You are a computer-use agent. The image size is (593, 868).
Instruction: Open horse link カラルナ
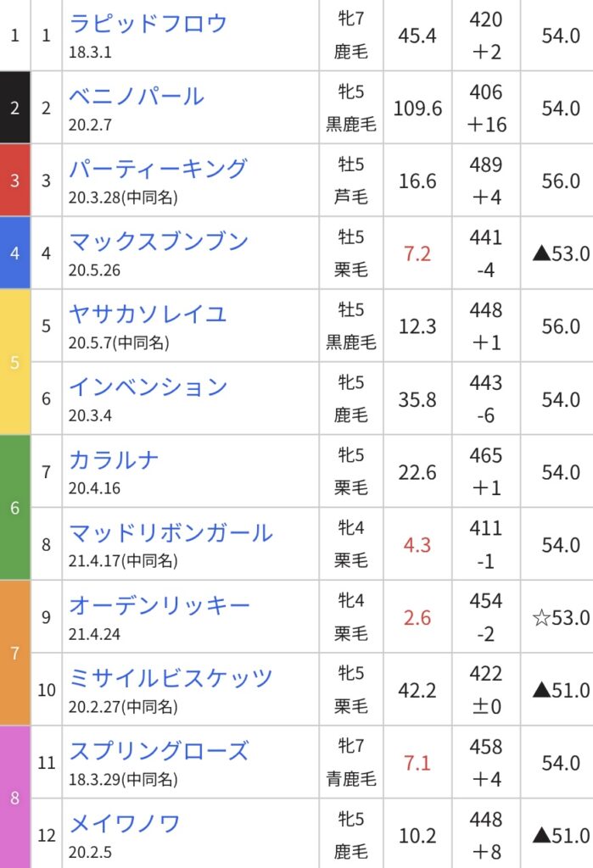point(114,459)
